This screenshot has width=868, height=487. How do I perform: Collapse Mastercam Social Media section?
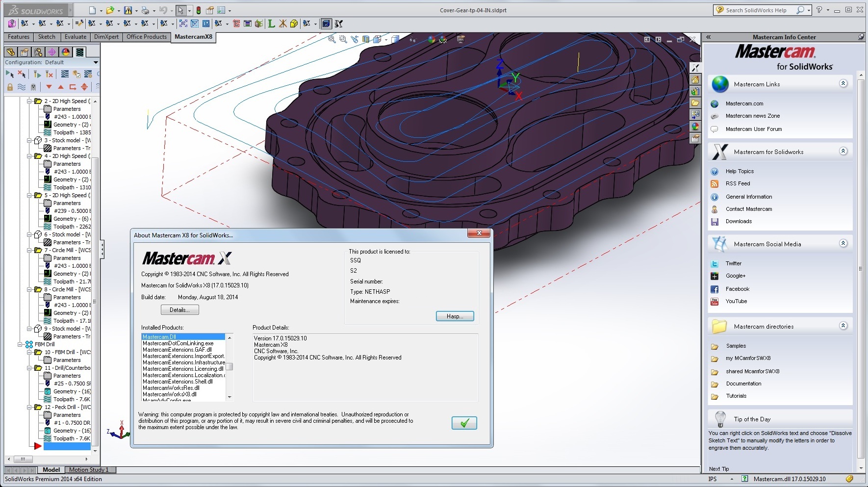coord(843,243)
